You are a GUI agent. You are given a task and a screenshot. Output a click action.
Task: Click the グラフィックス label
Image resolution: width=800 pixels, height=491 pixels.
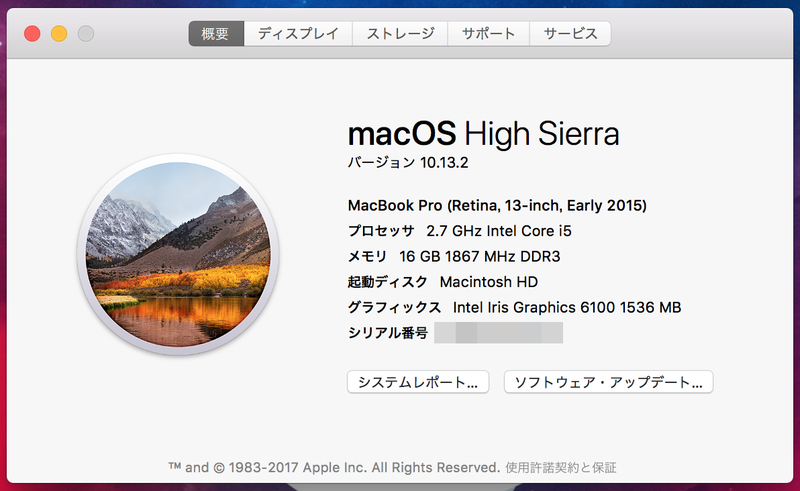coord(394,307)
